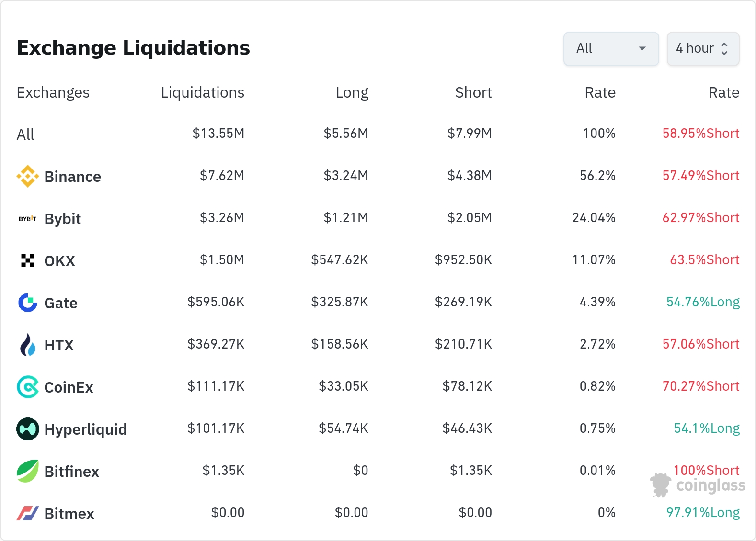Click the CoinEx logo icon
Viewport: 756px width, 541px height.
click(x=27, y=387)
